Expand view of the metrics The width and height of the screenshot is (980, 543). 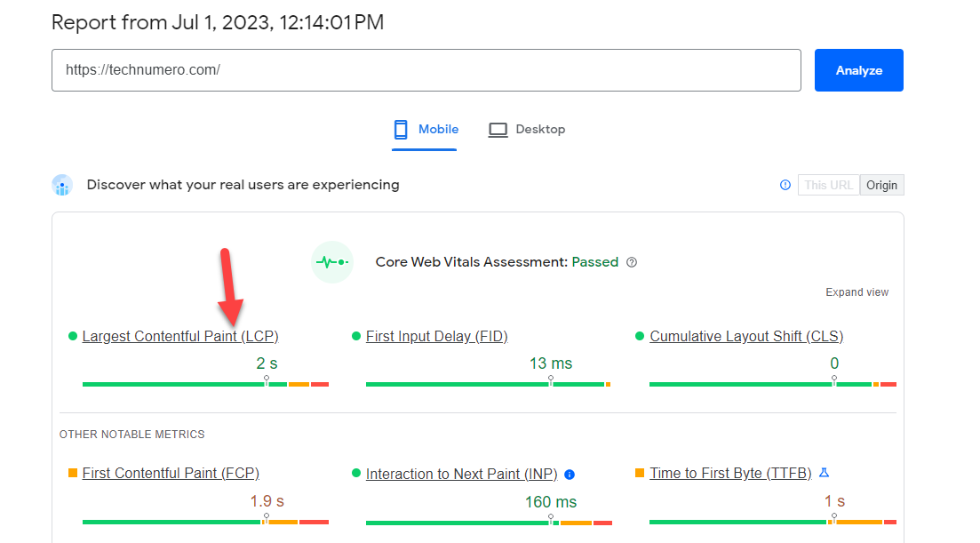(x=857, y=292)
